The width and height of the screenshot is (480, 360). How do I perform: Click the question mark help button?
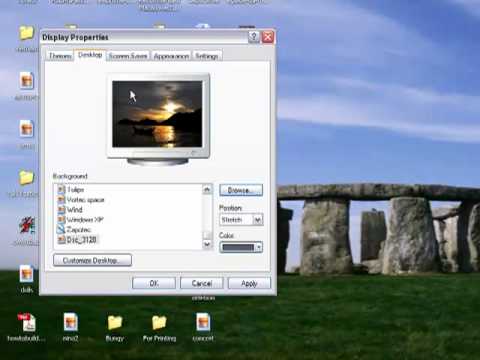point(254,37)
